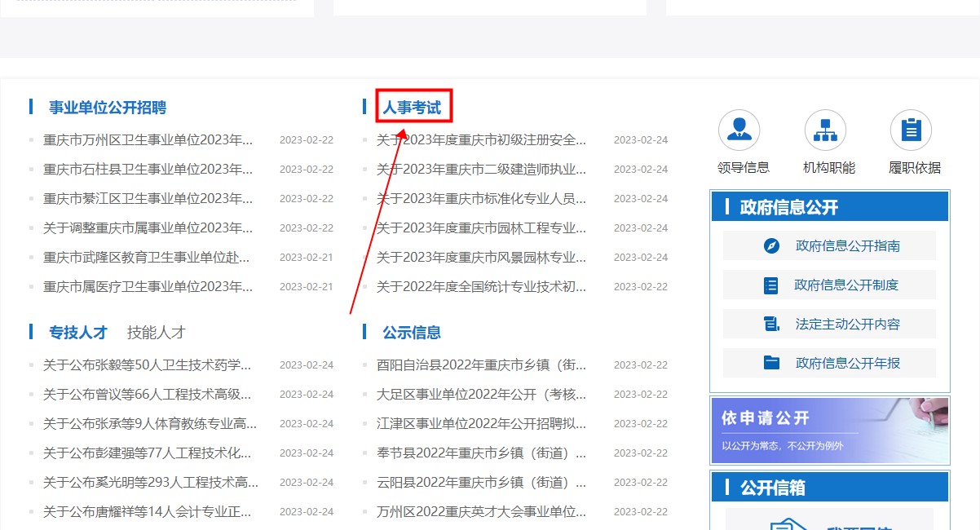Switch to the 技能人才 tab
This screenshot has height=530, width=980.
tap(154, 332)
